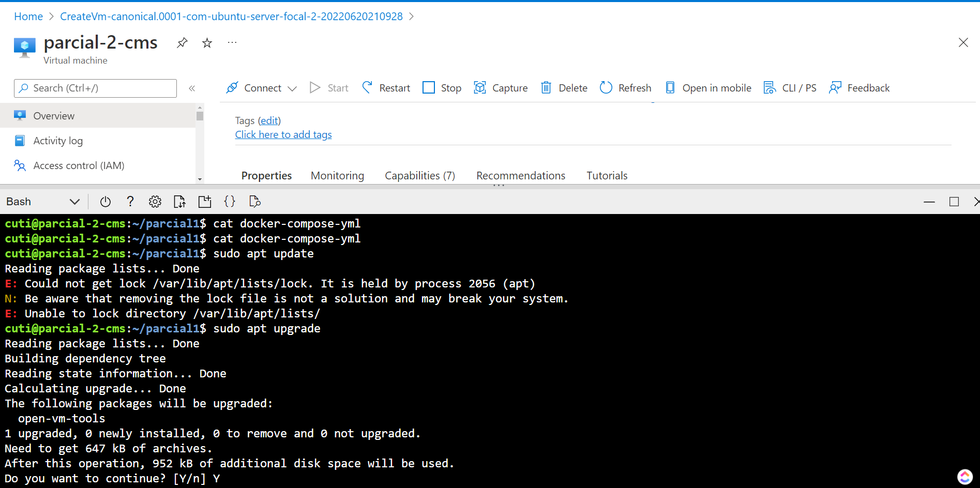Click the side menu scrollbar thumb
This screenshot has width=980, height=488.
(200, 116)
